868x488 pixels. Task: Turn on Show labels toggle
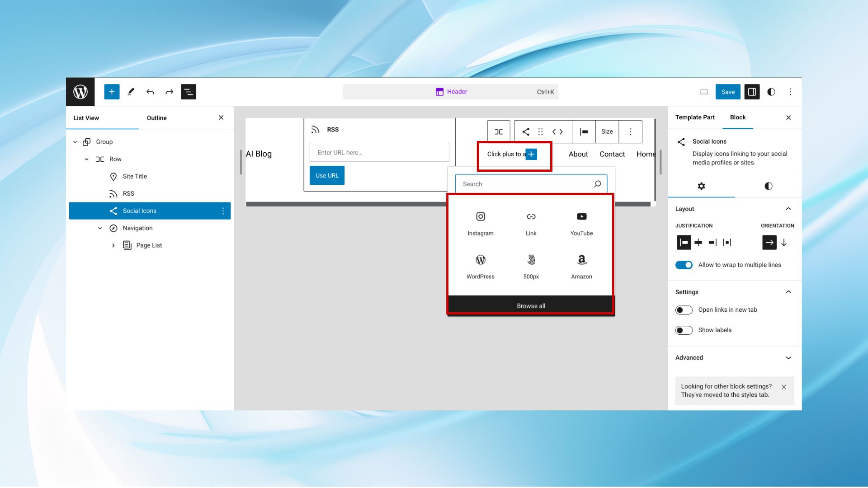pos(684,330)
